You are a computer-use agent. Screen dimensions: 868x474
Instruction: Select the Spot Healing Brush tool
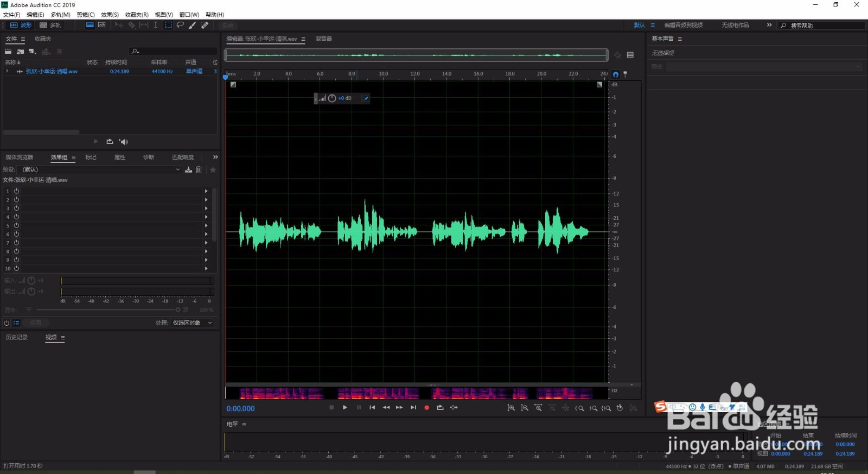pos(205,25)
